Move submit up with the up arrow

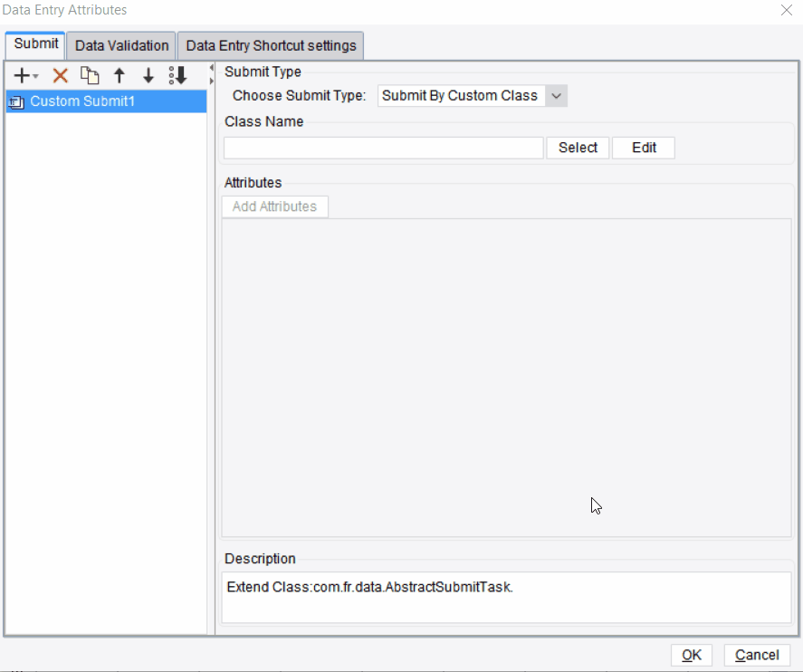(x=119, y=76)
